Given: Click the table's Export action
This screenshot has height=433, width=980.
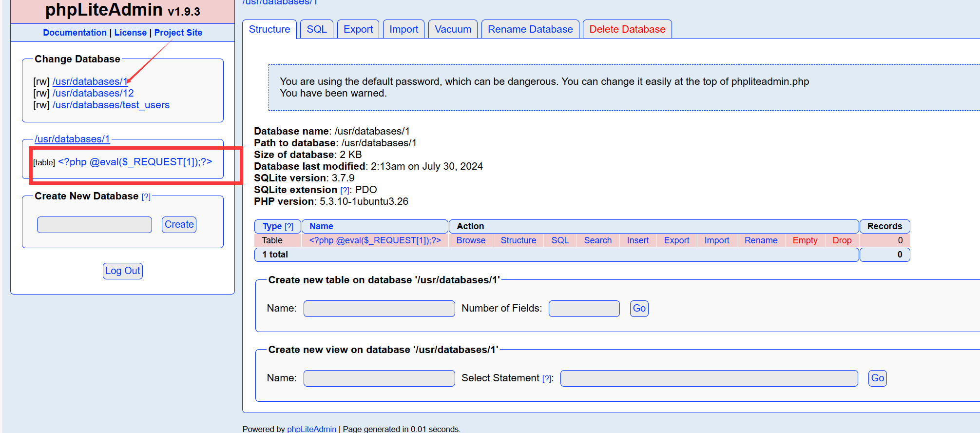Looking at the screenshot, I should coord(676,240).
